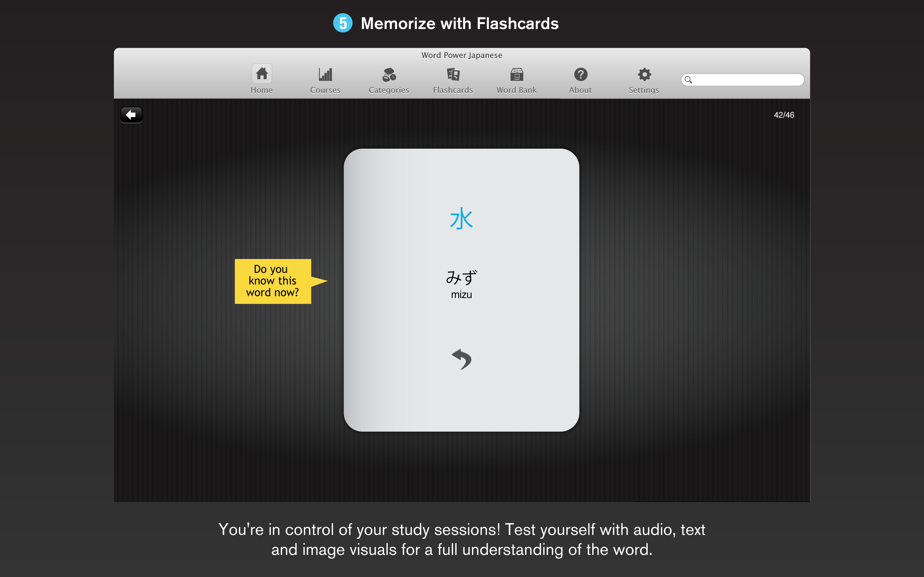Select Flashcards tab in navbar
The image size is (924, 577).
(452, 79)
